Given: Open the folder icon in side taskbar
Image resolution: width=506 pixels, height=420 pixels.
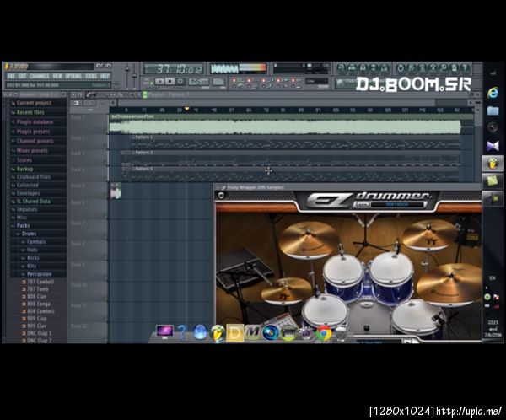Looking at the screenshot, I should pos(493,110).
